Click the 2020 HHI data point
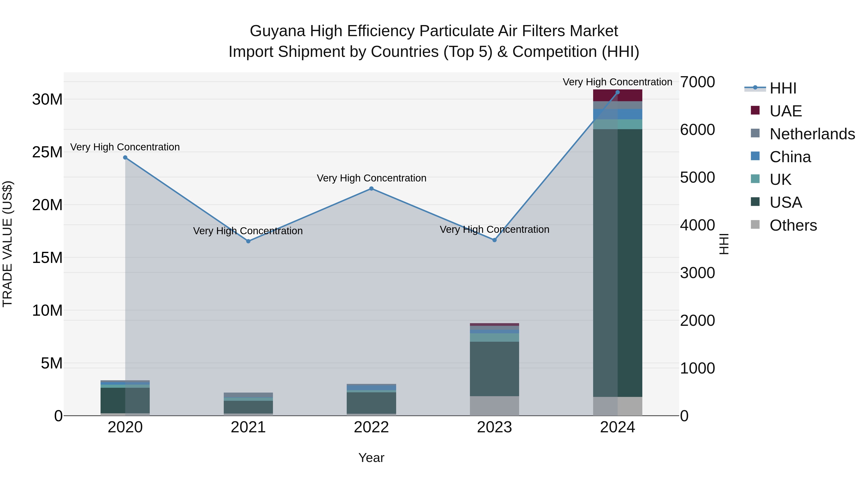868x488 pixels. (125, 158)
